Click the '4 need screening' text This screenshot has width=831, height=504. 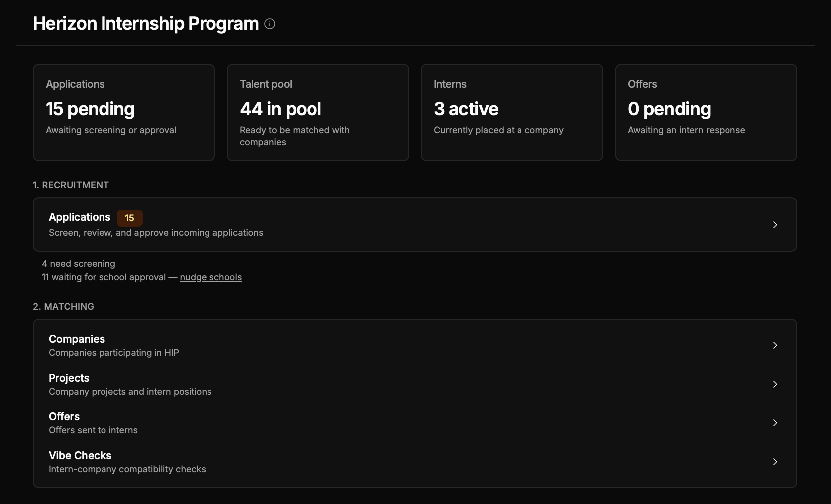[79, 264]
